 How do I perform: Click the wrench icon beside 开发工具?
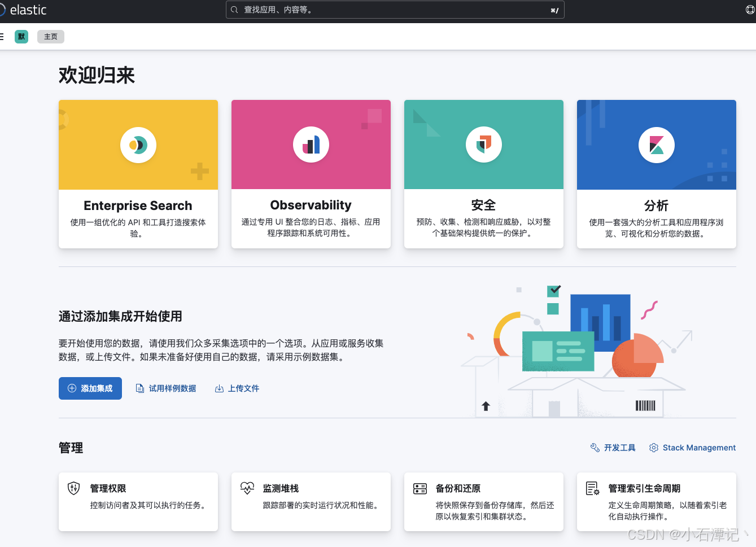(595, 448)
